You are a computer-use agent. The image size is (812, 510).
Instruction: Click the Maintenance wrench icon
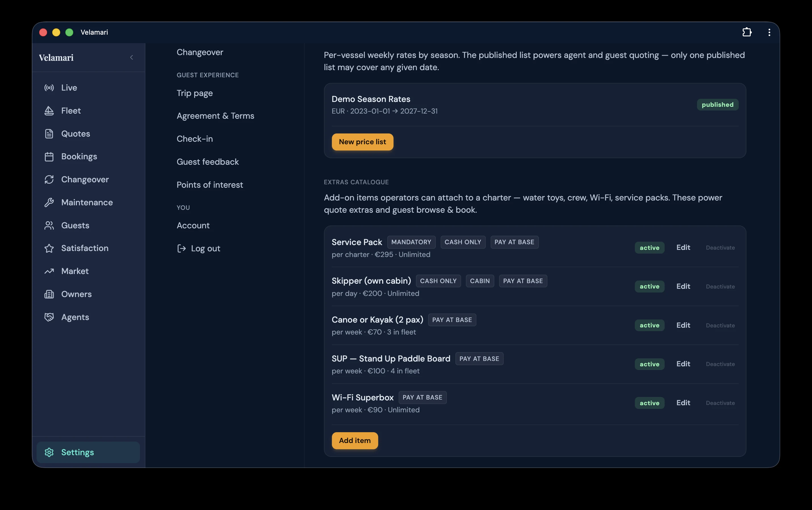pyautogui.click(x=49, y=202)
